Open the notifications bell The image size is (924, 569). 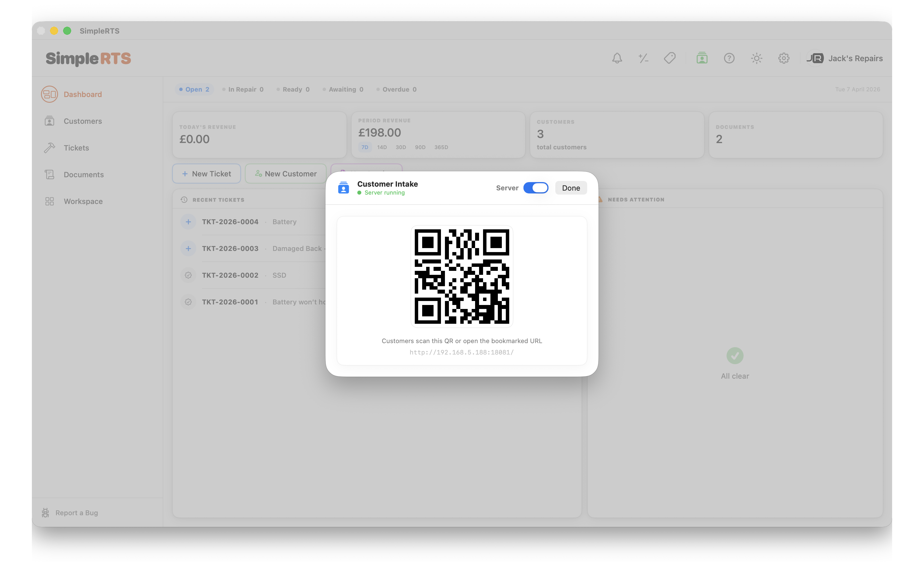pyautogui.click(x=617, y=58)
